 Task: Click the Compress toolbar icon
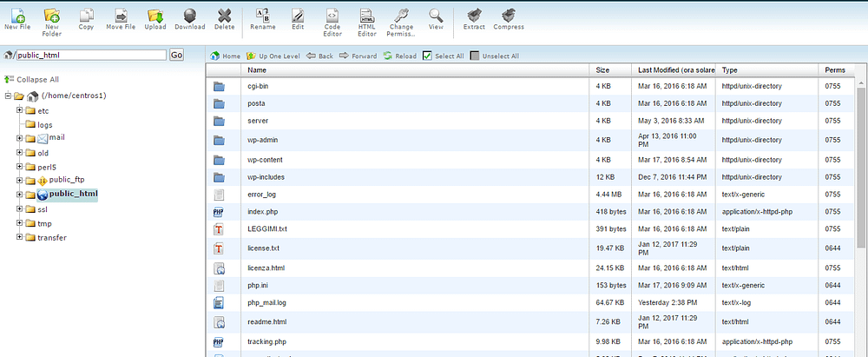[509, 15]
